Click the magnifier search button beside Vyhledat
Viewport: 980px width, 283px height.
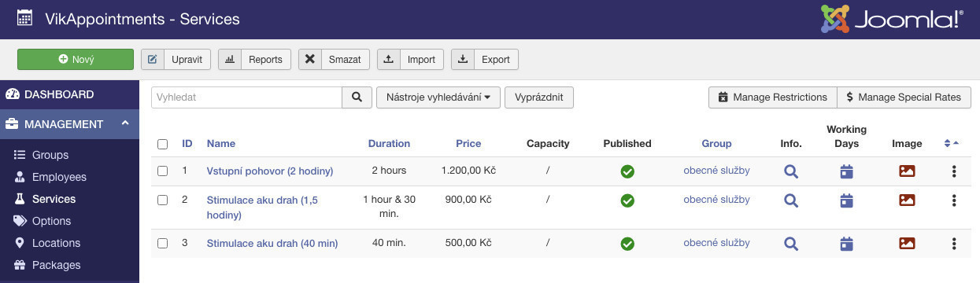click(357, 97)
